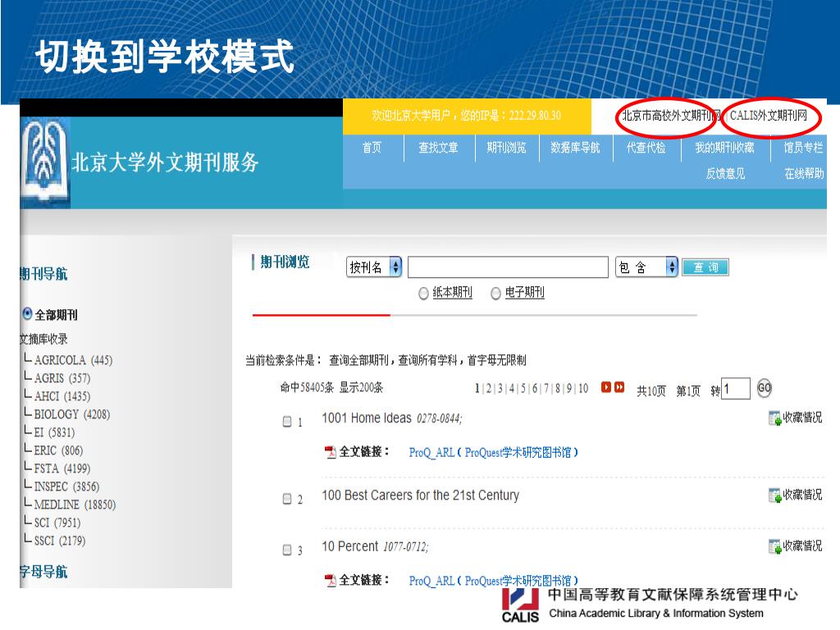Click the journal search text box

(508, 267)
